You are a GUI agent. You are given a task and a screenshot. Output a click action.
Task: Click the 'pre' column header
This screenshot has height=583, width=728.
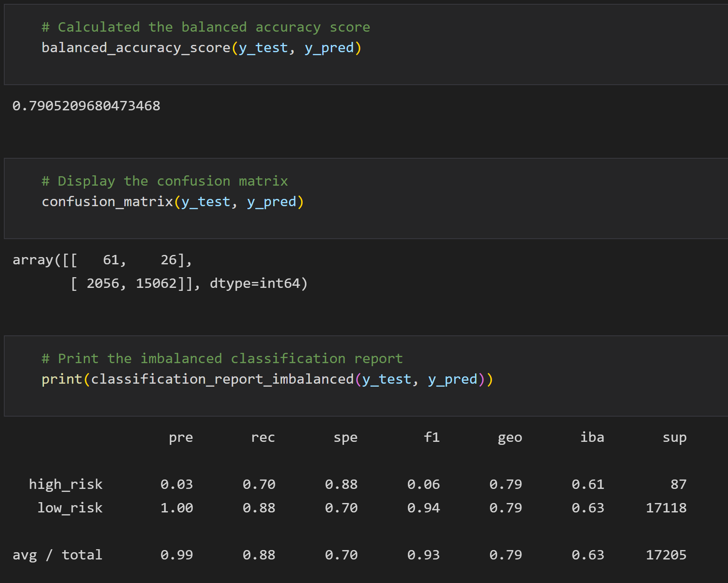181,438
